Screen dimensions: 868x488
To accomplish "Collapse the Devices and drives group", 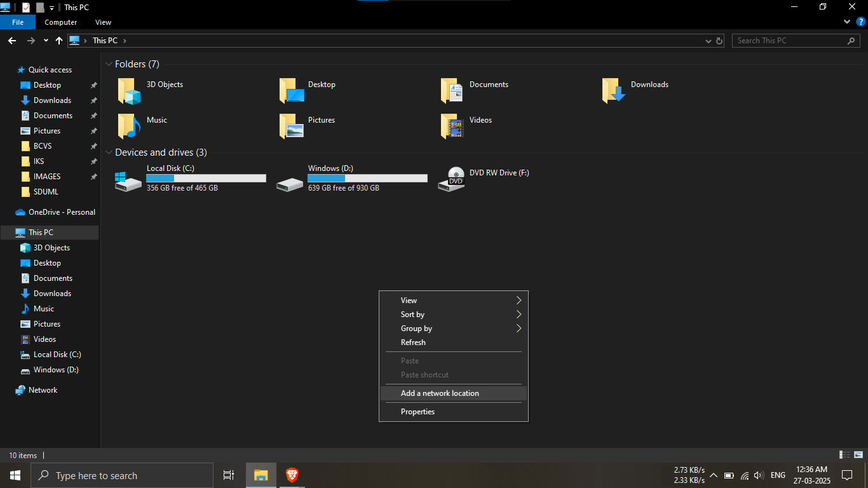I will 109,152.
